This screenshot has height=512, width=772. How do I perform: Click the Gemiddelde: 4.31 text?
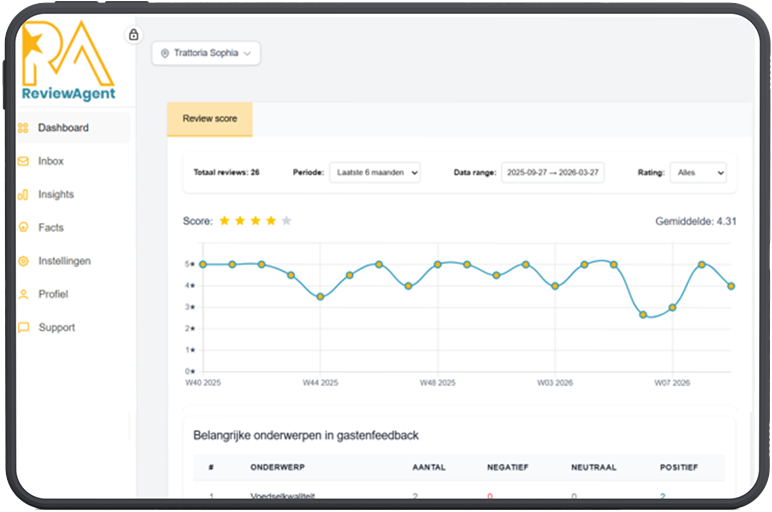pos(696,222)
